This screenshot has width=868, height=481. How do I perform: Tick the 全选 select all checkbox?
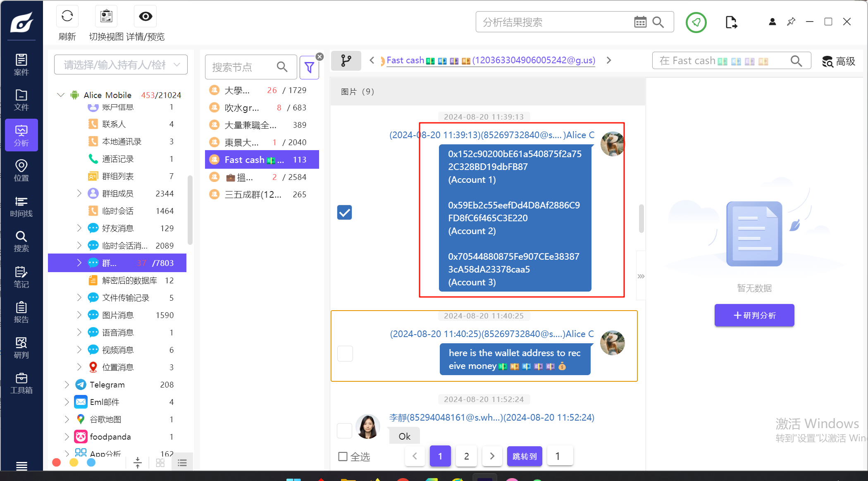pos(343,456)
